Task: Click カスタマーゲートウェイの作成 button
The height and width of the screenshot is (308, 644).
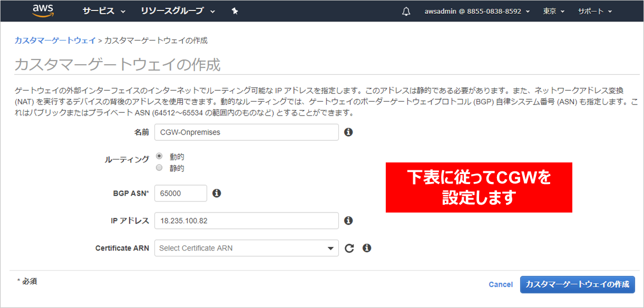Action: pyautogui.click(x=577, y=284)
